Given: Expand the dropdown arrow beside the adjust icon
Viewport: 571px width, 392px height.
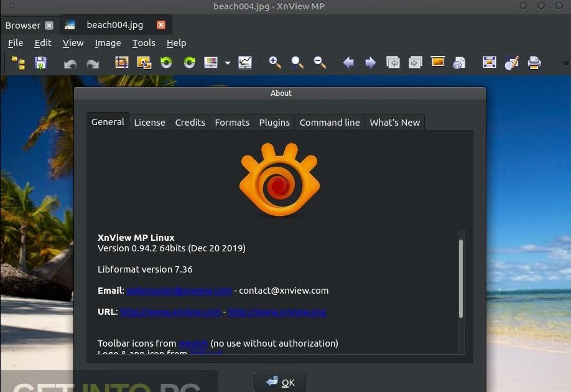Looking at the screenshot, I should pos(228,63).
